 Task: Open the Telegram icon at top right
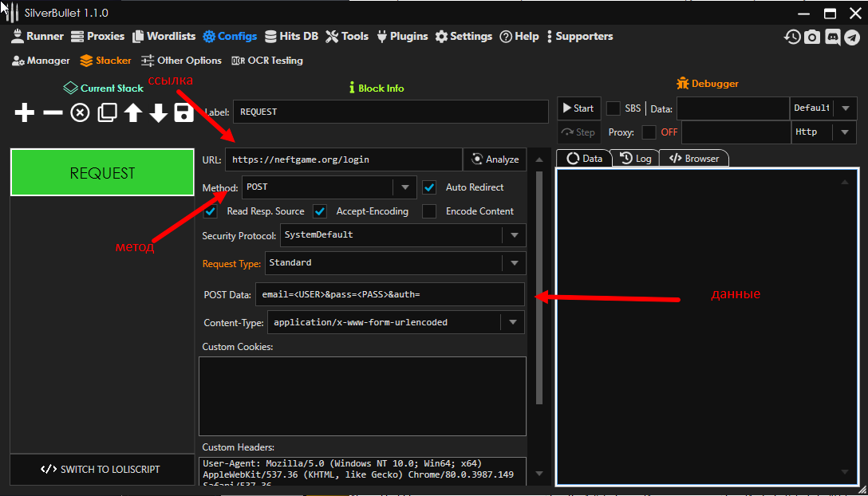click(x=852, y=37)
